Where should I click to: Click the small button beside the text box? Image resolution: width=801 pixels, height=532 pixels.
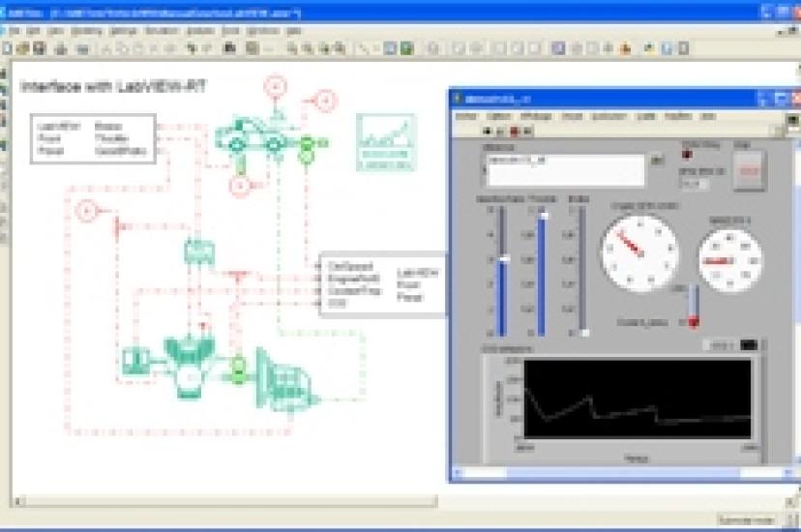pyautogui.click(x=657, y=160)
